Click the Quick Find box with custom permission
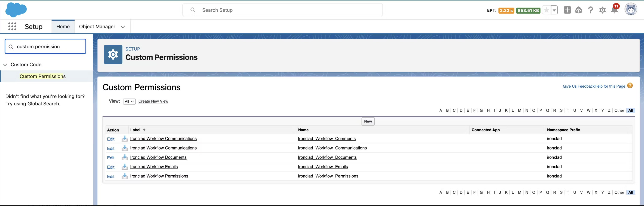Screen dimensions: 644x206 tap(45, 46)
